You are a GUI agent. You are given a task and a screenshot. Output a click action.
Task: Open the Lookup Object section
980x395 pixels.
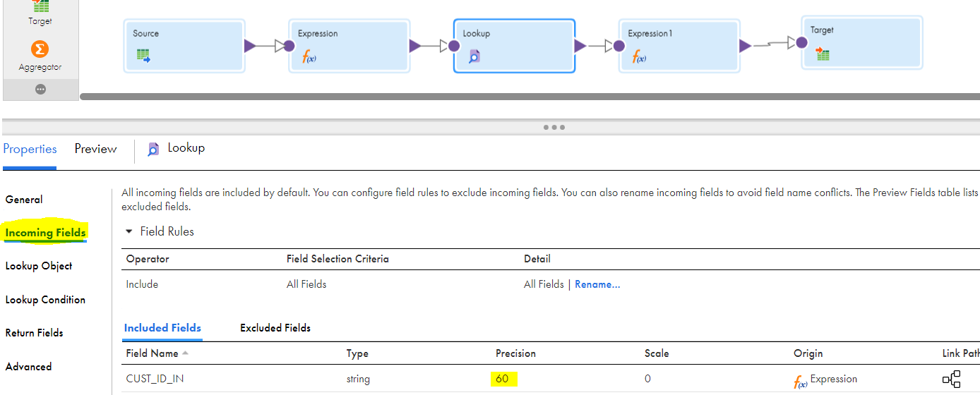pos(39,266)
